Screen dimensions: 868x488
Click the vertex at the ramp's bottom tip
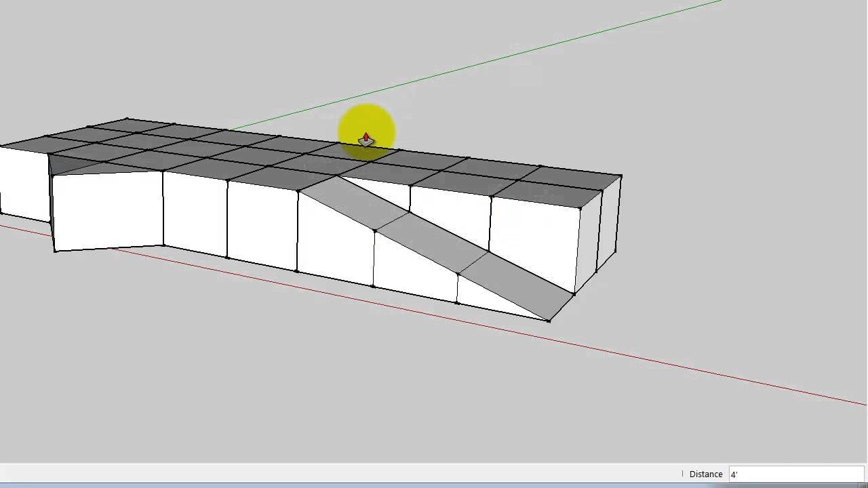point(549,321)
